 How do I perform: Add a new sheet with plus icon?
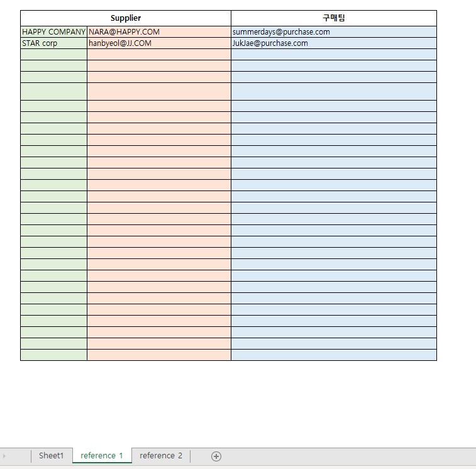[x=216, y=456]
